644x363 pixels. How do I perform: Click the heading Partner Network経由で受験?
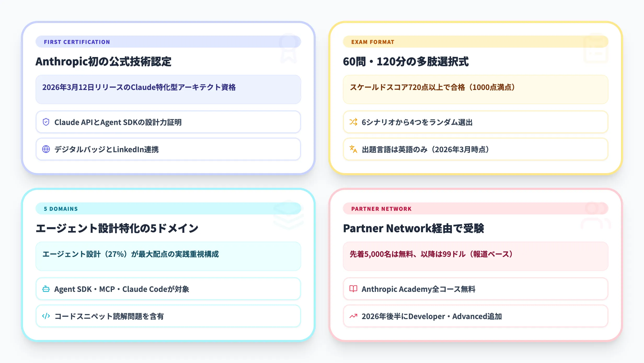click(x=413, y=229)
